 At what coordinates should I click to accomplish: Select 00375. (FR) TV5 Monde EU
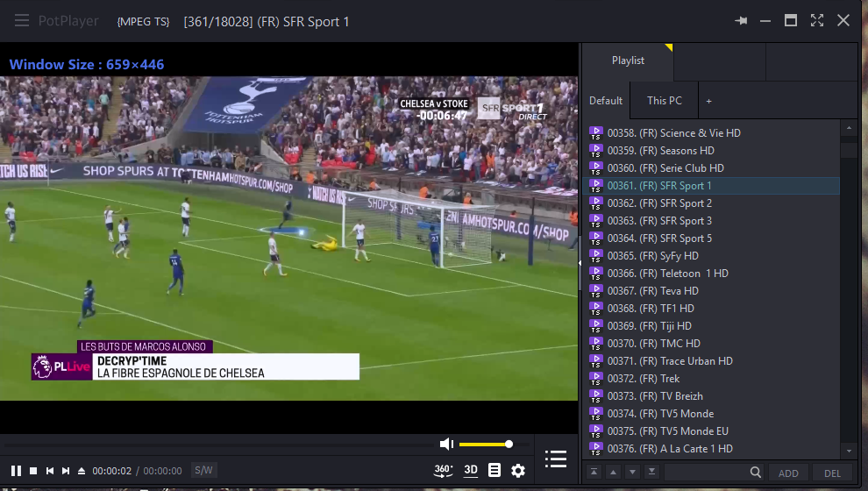pos(711,431)
